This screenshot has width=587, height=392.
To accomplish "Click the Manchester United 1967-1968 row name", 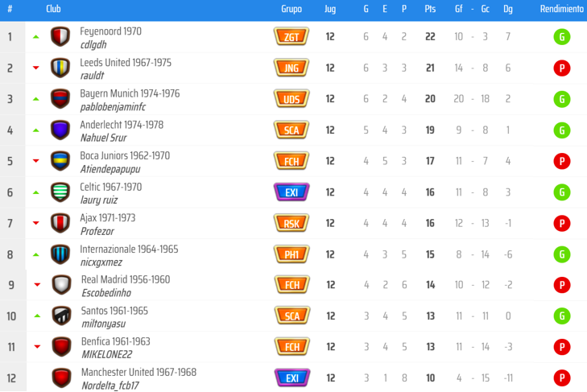I will click(x=138, y=373).
